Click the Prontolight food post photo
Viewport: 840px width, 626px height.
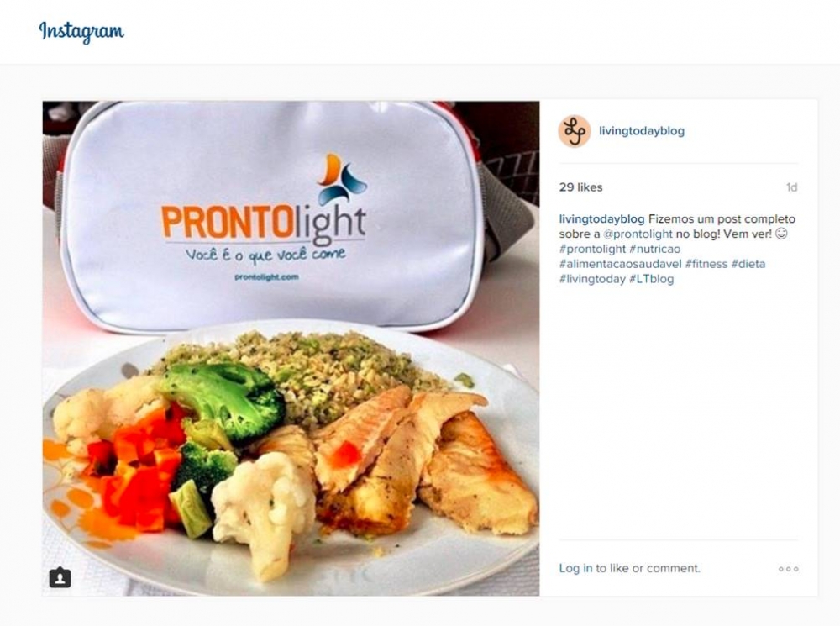coord(291,349)
